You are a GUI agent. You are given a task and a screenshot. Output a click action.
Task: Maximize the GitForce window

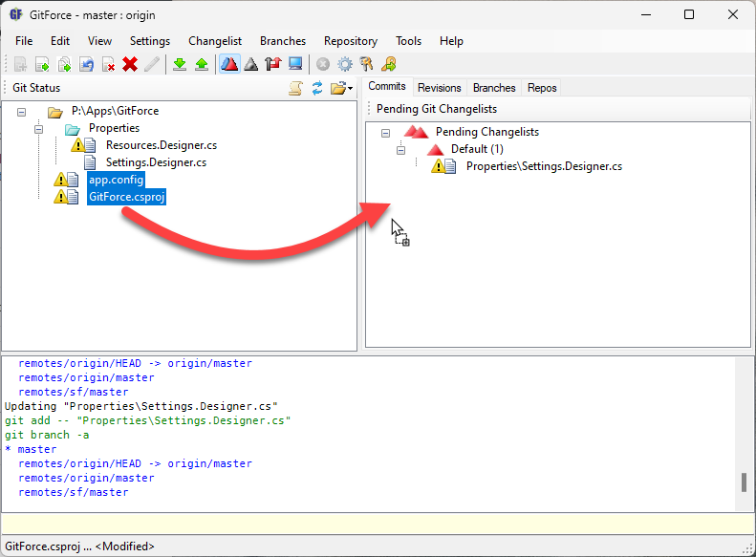click(689, 14)
